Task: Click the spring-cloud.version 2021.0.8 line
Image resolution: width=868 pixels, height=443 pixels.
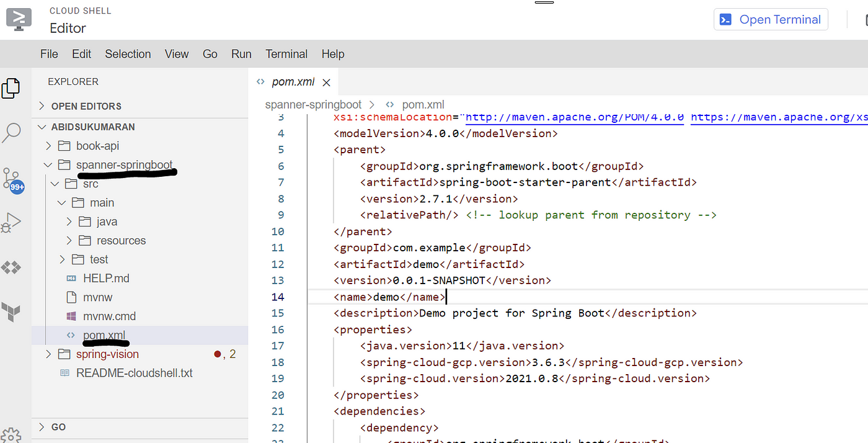Action: (x=535, y=378)
